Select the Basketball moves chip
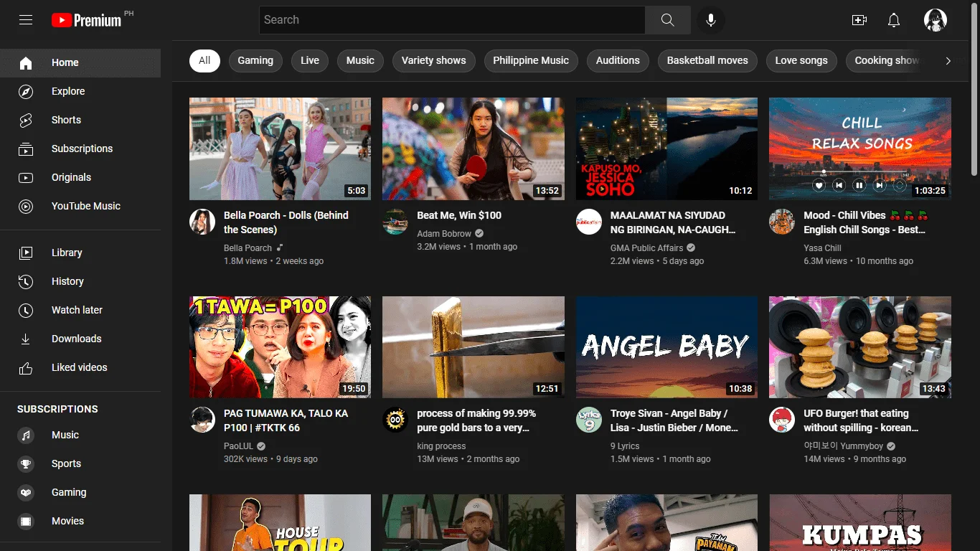The height and width of the screenshot is (551, 980). point(707,60)
